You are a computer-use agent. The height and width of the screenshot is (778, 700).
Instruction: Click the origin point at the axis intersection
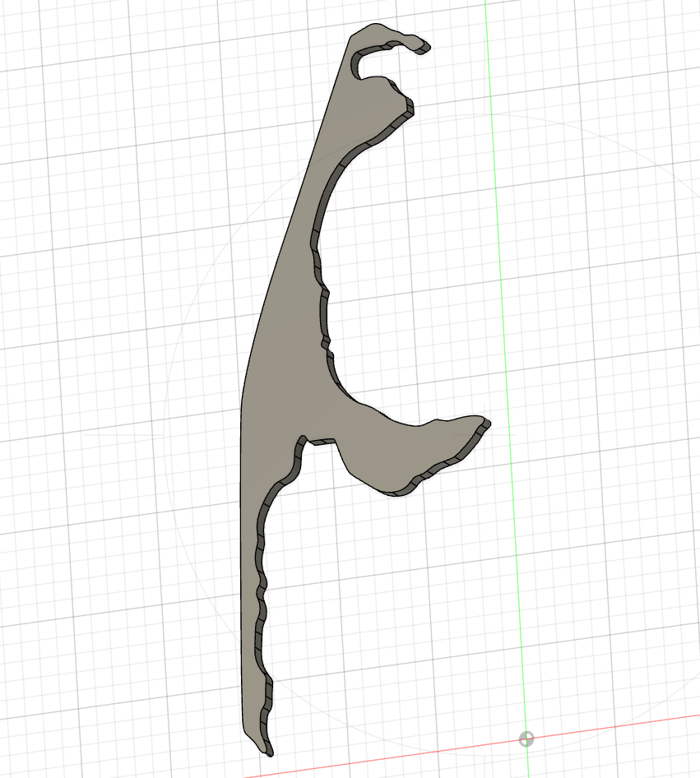526,739
